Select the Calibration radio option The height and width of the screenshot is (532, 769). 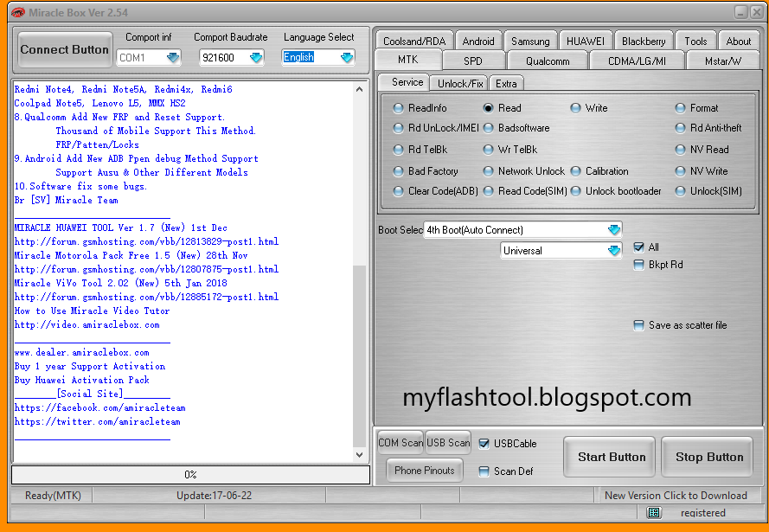(599, 171)
